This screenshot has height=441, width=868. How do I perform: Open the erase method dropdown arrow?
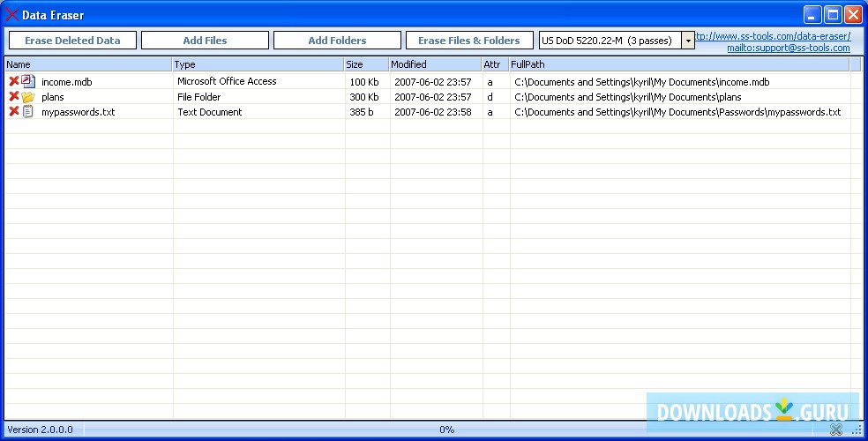click(x=688, y=41)
